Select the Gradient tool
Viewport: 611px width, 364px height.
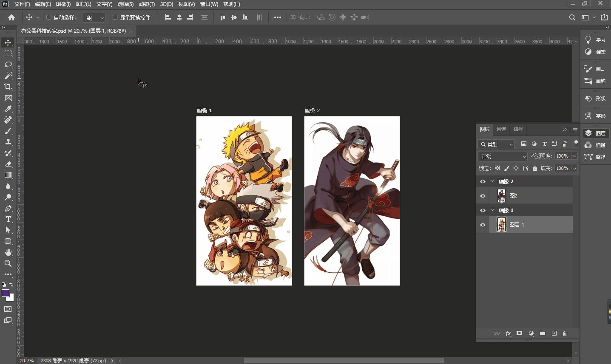tap(8, 175)
